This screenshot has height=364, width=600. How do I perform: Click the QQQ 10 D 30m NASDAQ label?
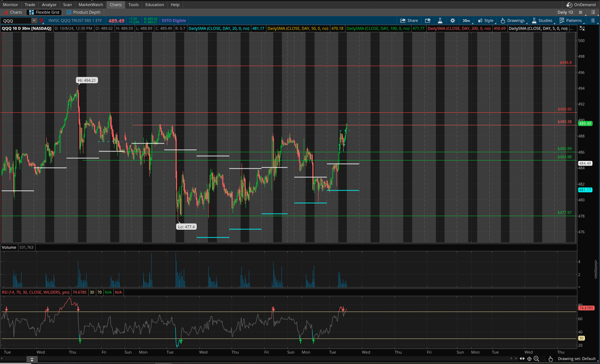click(x=26, y=28)
